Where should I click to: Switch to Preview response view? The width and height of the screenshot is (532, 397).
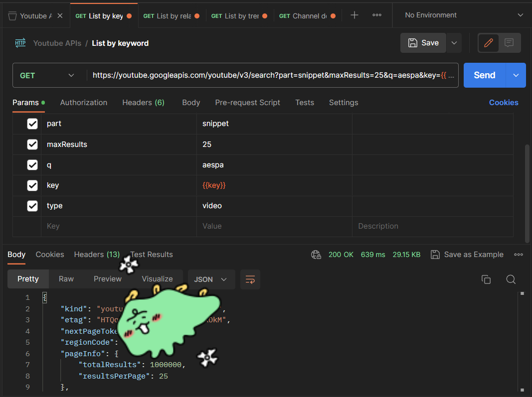[x=108, y=279]
